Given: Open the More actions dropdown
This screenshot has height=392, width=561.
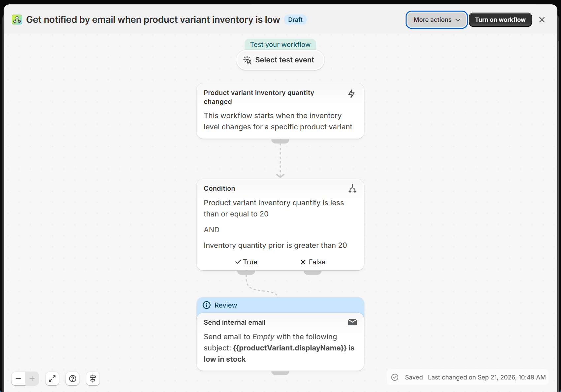Looking at the screenshot, I should click(x=437, y=20).
